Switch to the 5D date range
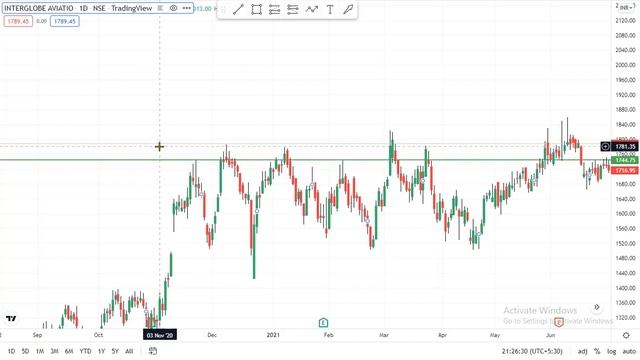Screen dimensions: 640x360 coord(25,351)
